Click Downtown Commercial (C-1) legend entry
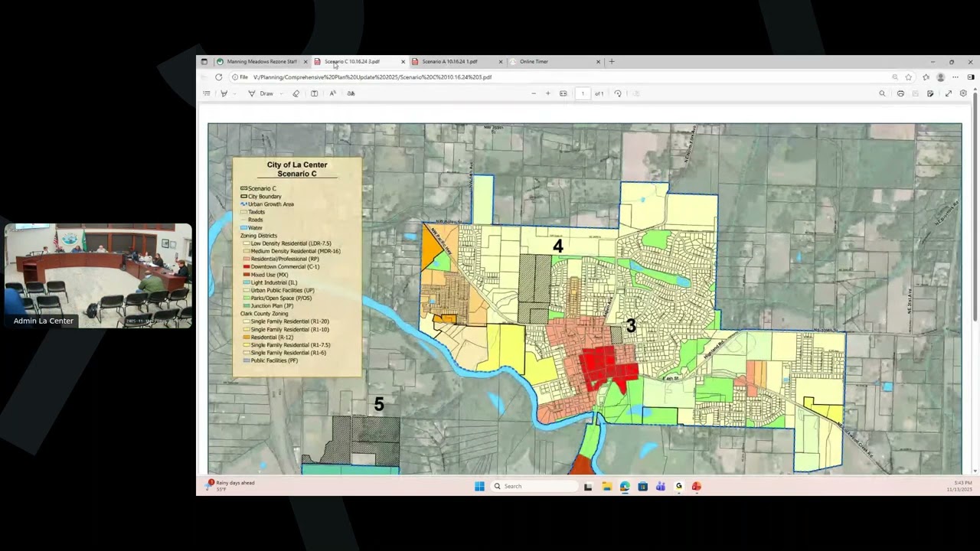Viewport: 980px width, 551px height. [x=280, y=267]
